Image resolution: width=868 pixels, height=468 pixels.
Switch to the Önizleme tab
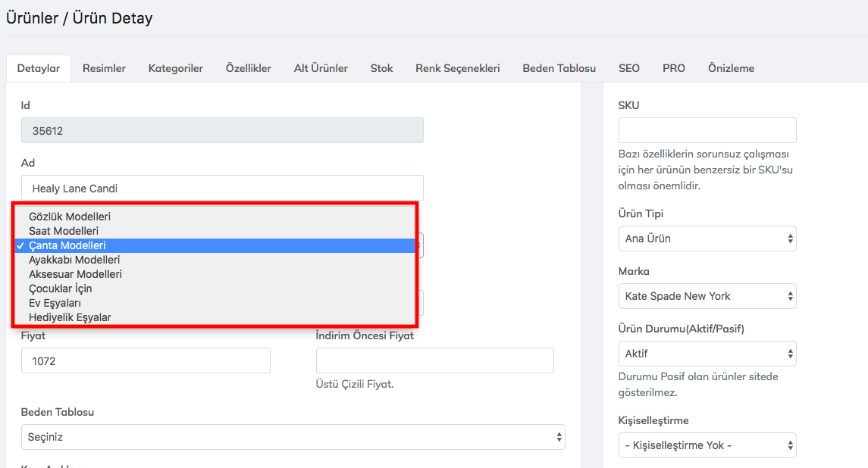(x=731, y=68)
